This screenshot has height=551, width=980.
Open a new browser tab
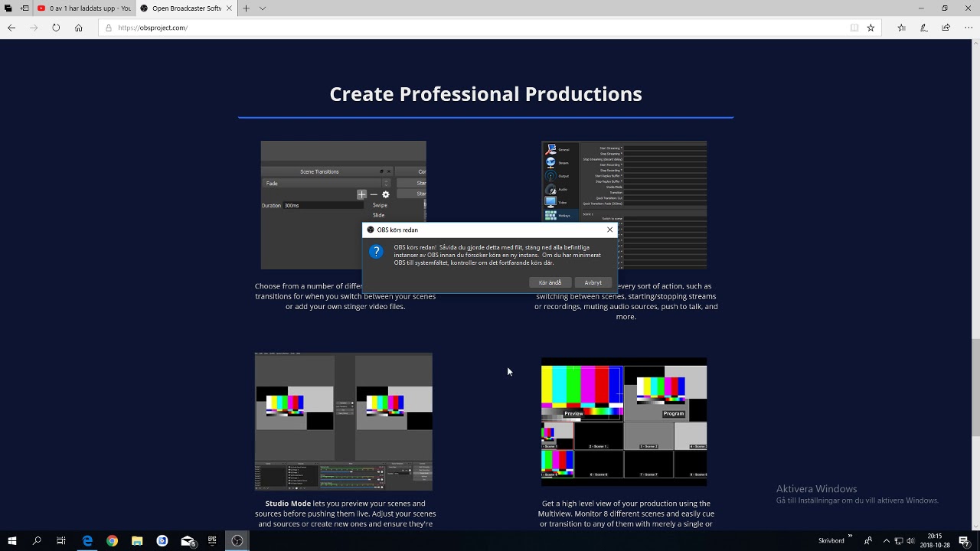[x=247, y=8]
